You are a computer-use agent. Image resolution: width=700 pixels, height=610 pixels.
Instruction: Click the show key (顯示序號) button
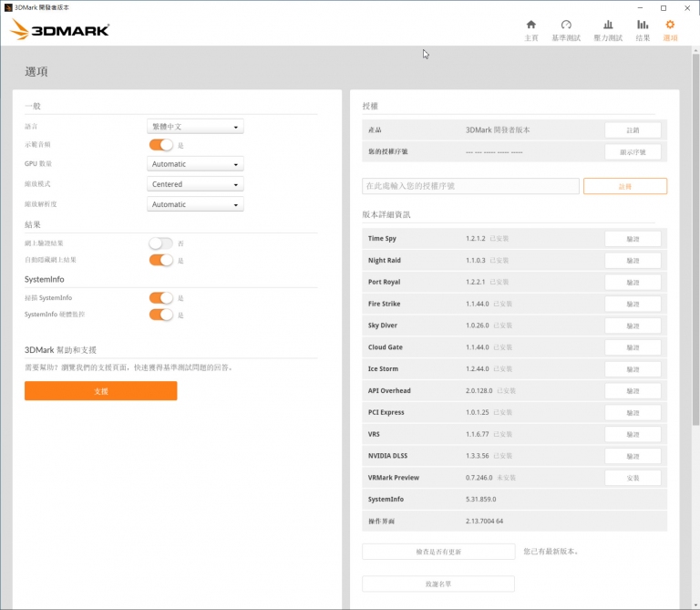click(x=633, y=152)
